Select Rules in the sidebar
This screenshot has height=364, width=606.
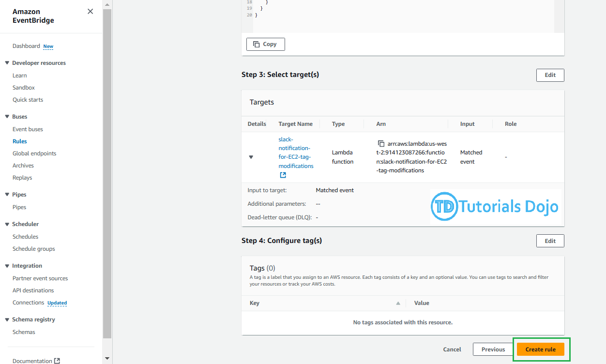point(20,141)
